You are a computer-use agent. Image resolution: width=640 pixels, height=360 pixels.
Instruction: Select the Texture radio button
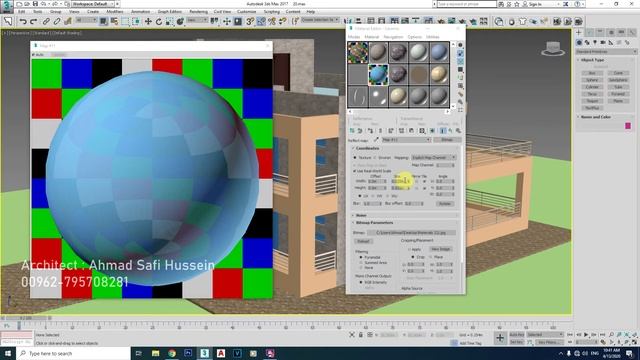[x=355, y=158]
